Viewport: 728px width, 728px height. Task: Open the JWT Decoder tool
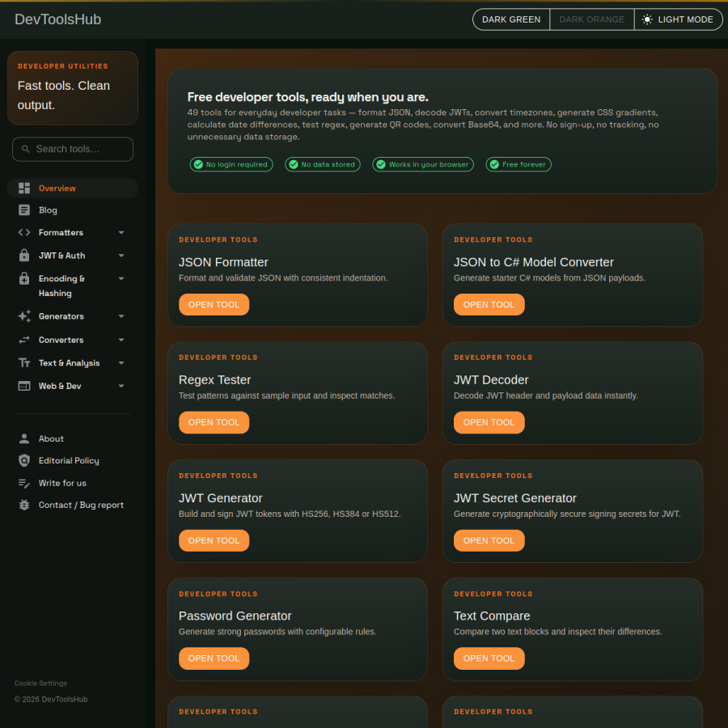coord(489,422)
